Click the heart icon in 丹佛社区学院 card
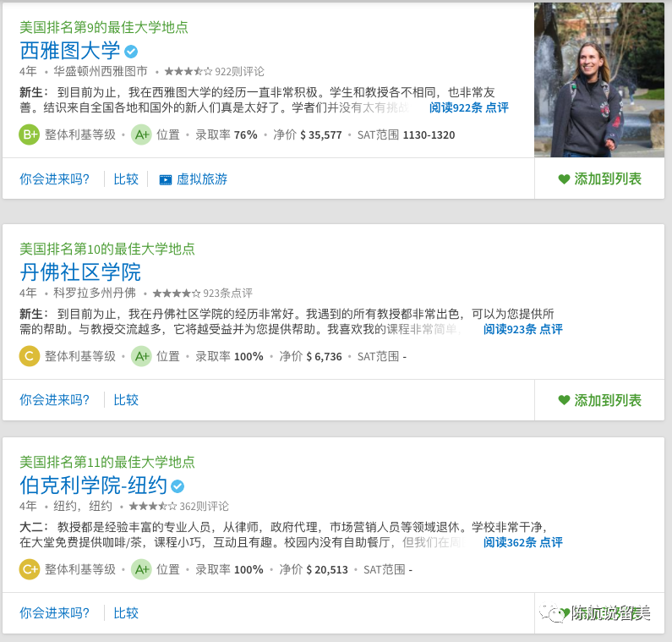672x642 pixels. tap(564, 400)
